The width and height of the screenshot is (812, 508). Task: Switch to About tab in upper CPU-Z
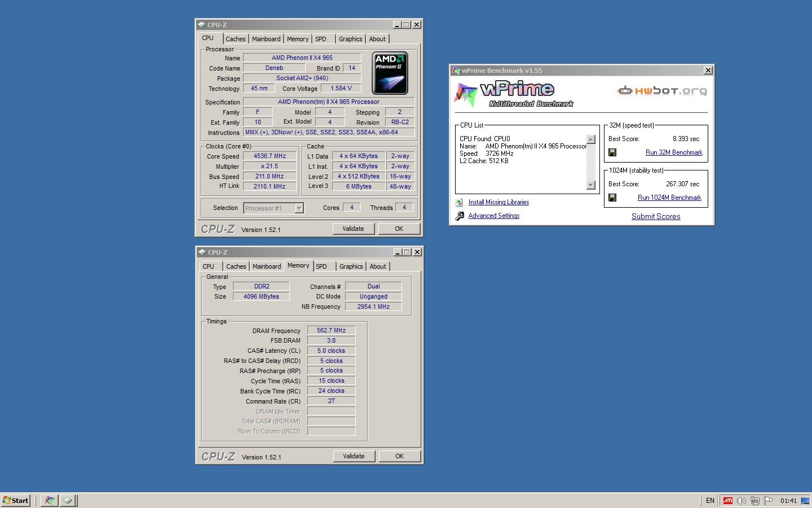point(377,39)
